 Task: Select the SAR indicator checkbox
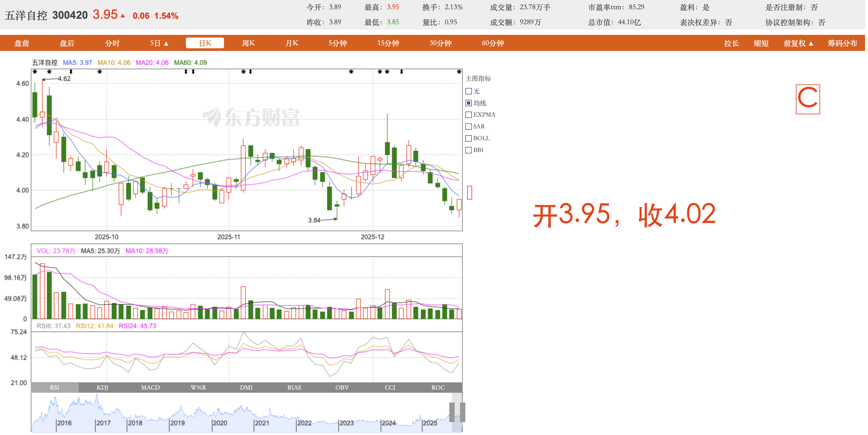tap(468, 127)
